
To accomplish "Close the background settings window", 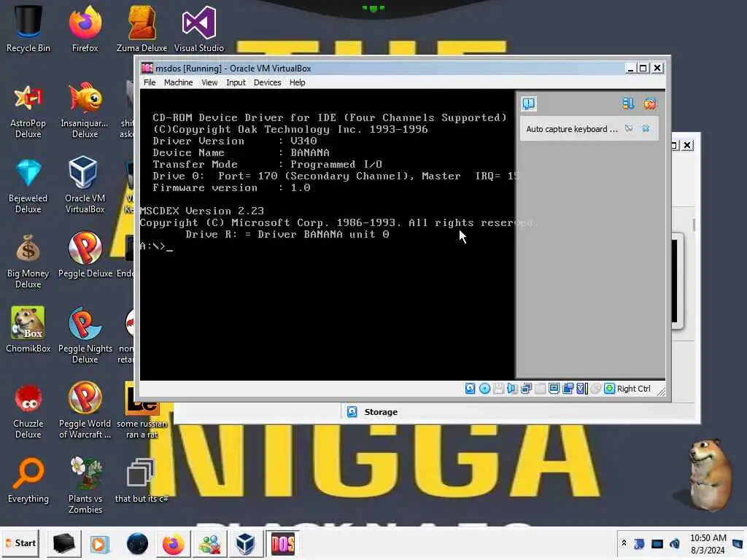I will [x=687, y=145].
